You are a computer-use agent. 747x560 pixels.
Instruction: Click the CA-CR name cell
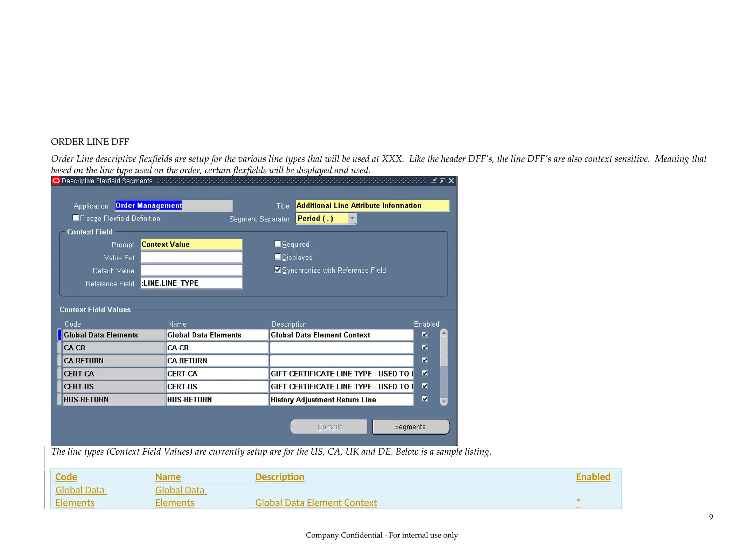pyautogui.click(x=217, y=348)
